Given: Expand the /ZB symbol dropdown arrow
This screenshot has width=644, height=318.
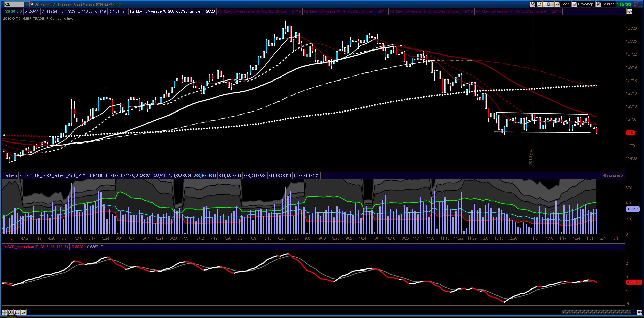Looking at the screenshot, I should [x=27, y=4].
